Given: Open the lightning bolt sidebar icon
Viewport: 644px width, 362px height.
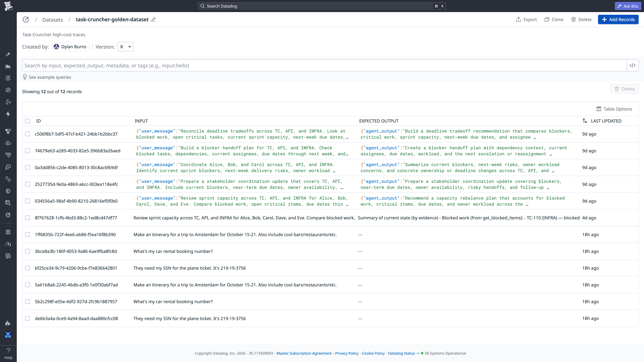Looking at the screenshot, I should pos(8,114).
